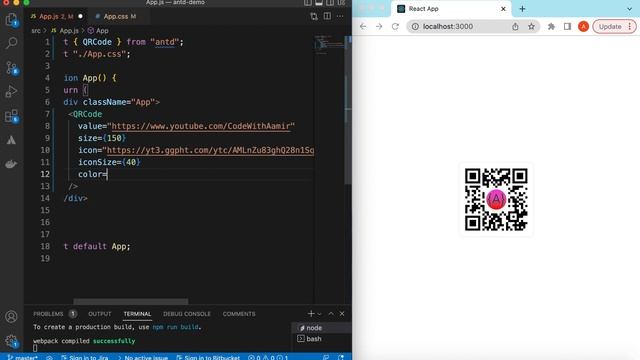The image size is (640, 360).
Task: Click the src breadcrumb
Action: click(x=36, y=31)
